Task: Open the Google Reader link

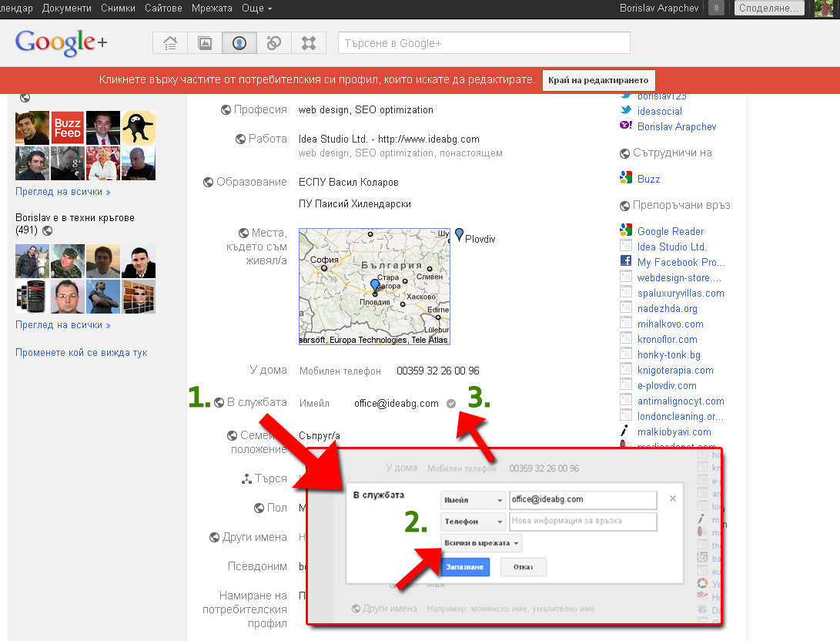Action: (670, 232)
